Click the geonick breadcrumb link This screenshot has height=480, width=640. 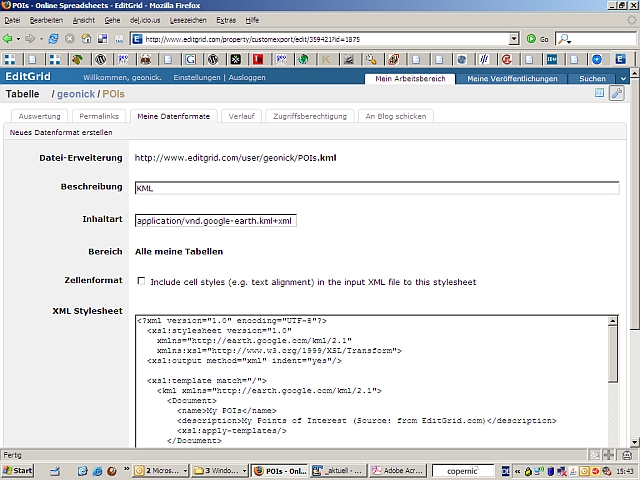[76, 94]
